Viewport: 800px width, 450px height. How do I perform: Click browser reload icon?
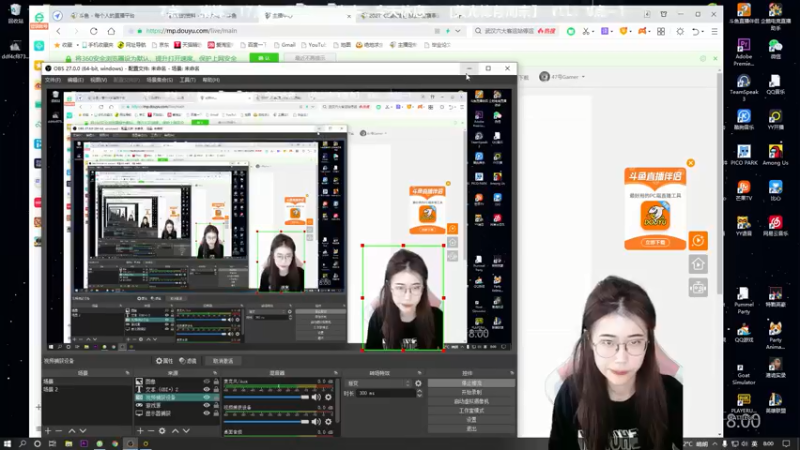[x=93, y=31]
